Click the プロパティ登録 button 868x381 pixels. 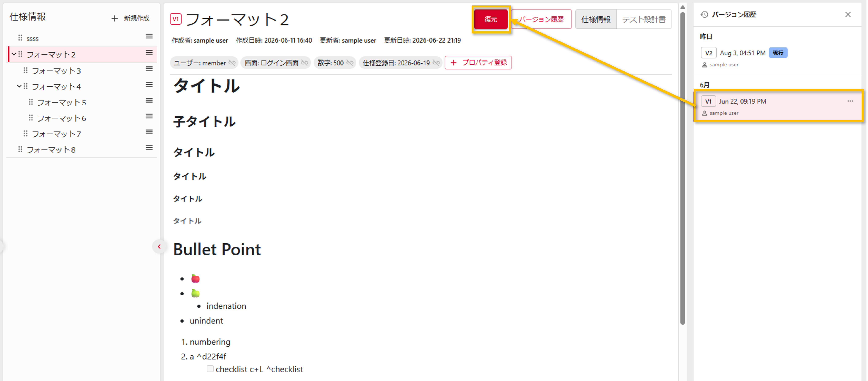pos(478,63)
